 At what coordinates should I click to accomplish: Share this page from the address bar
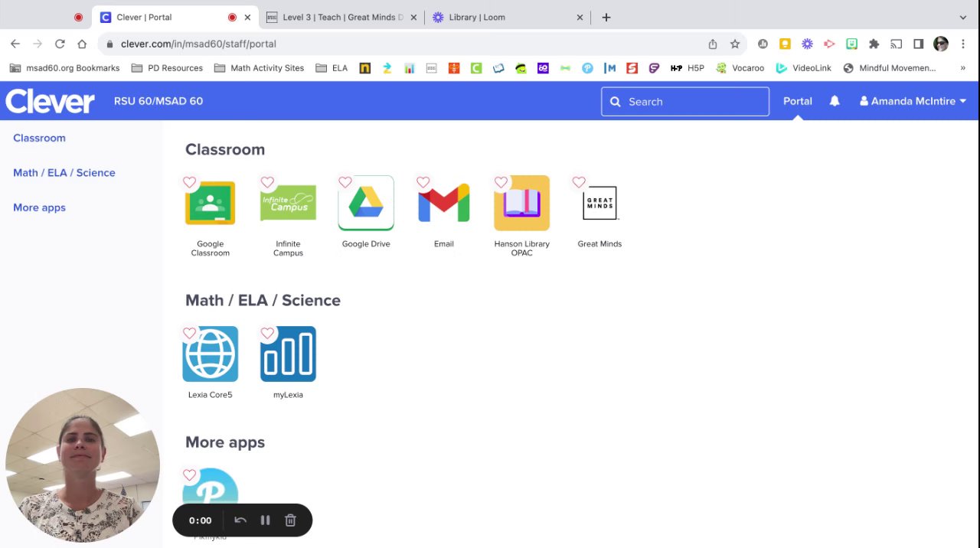pyautogui.click(x=713, y=44)
